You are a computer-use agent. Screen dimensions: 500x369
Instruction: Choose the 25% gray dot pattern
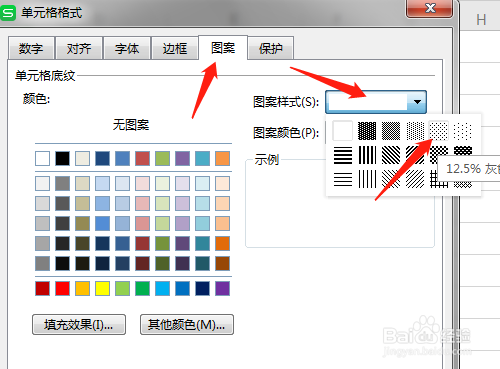pyautogui.click(x=415, y=131)
